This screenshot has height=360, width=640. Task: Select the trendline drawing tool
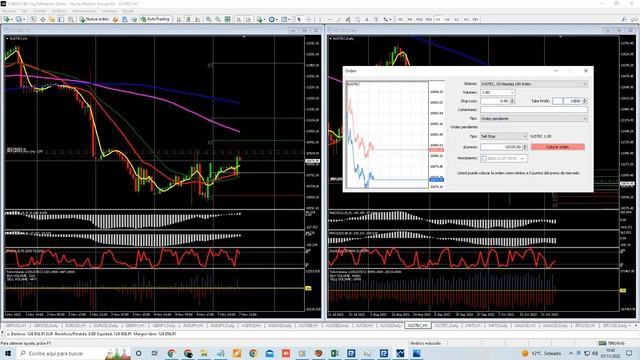coord(338,19)
